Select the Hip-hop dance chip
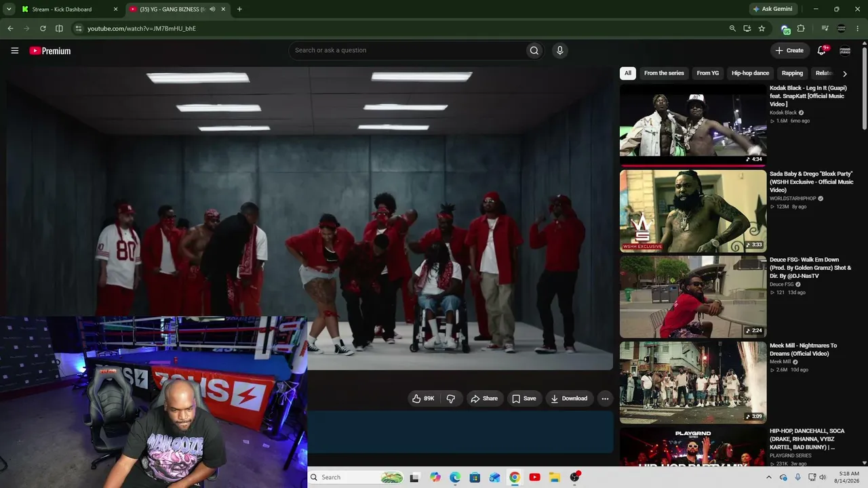The image size is (868, 488). click(750, 73)
